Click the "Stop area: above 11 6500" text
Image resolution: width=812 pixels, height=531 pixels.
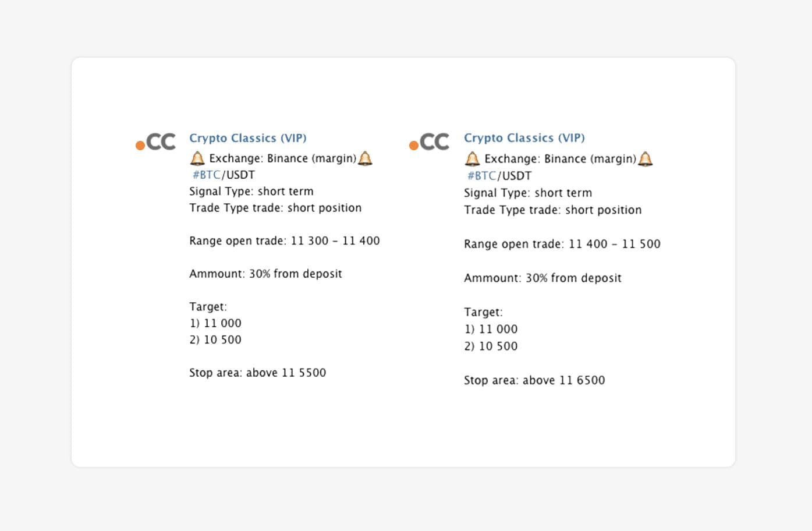(534, 380)
